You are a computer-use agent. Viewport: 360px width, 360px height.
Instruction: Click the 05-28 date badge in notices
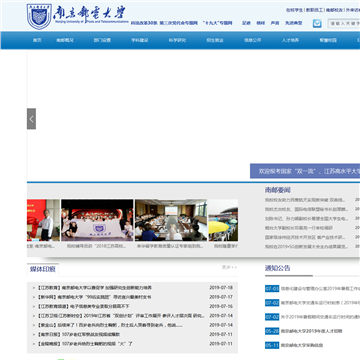pyautogui.click(x=272, y=331)
